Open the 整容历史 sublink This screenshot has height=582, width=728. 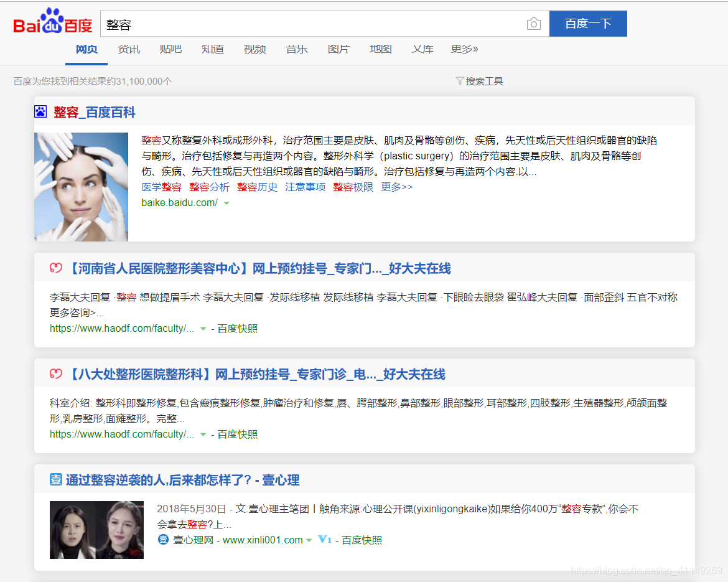(x=257, y=187)
